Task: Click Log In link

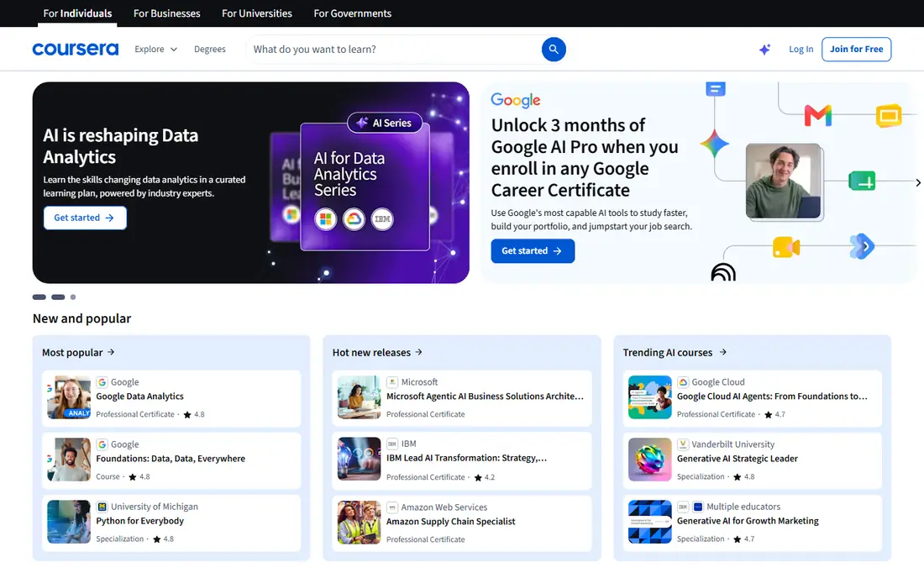Action: 801,50
